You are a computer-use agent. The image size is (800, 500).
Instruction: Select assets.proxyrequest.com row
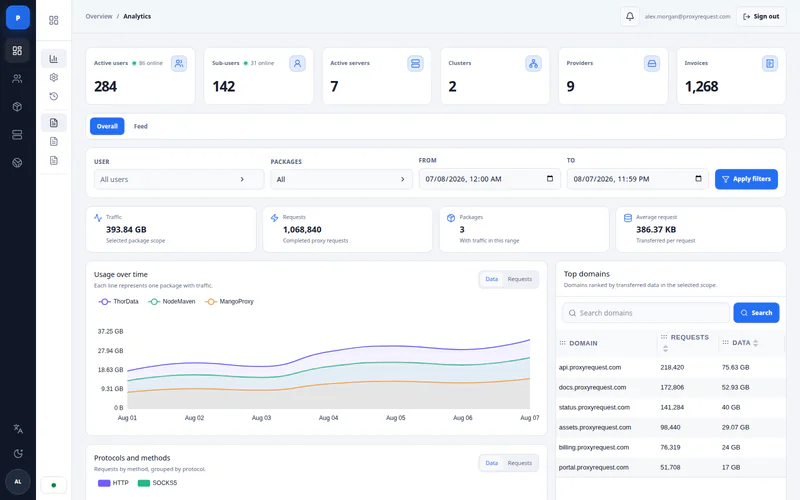point(670,428)
